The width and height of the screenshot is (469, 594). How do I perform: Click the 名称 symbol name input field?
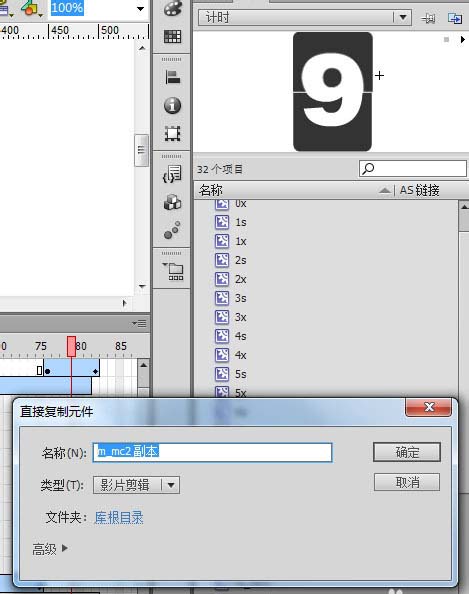click(x=213, y=452)
